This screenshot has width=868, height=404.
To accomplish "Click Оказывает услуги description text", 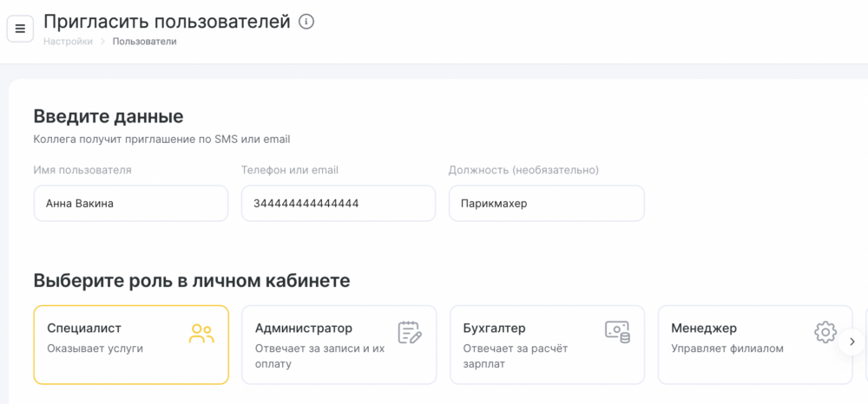I will [95, 349].
